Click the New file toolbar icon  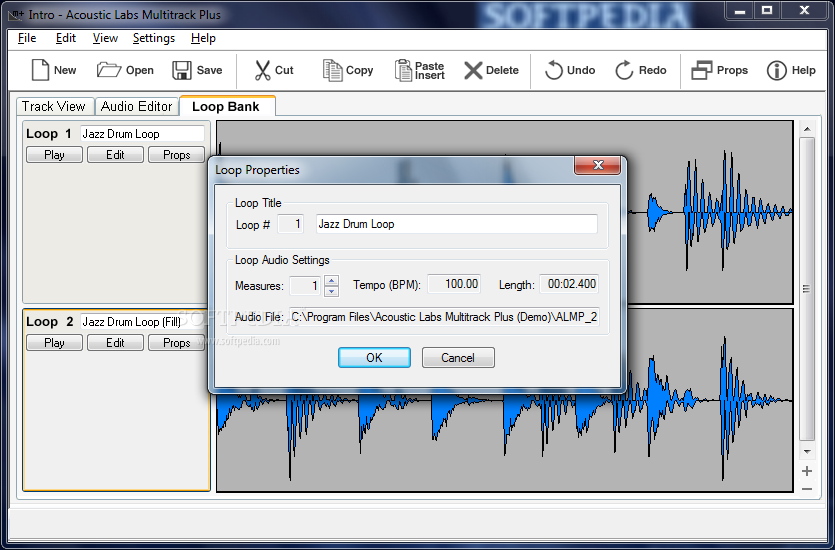(x=40, y=70)
